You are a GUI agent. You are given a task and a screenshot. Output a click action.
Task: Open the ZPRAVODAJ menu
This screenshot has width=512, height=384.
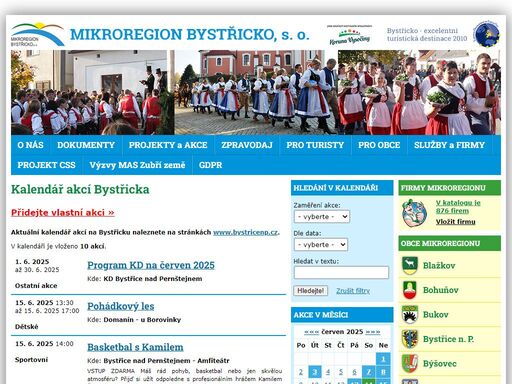tap(247, 145)
